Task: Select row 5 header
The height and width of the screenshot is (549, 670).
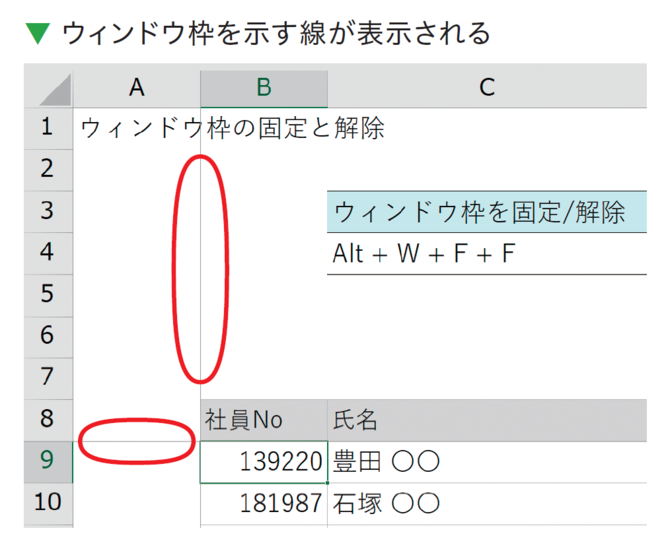Action: coord(48,295)
